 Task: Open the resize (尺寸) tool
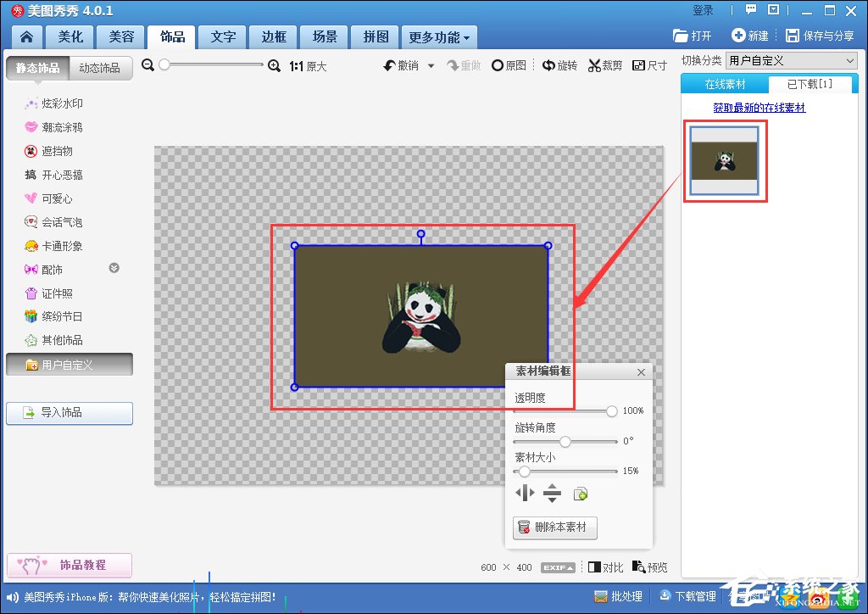[x=650, y=65]
